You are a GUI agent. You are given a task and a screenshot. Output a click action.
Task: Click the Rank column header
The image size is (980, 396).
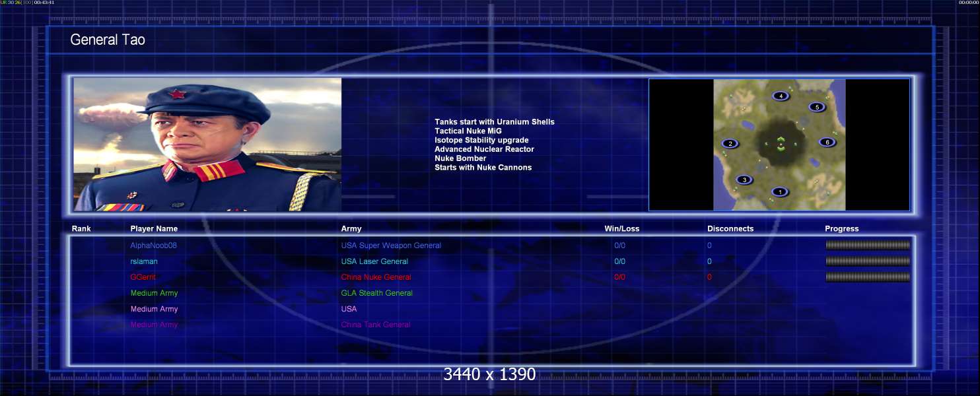81,228
